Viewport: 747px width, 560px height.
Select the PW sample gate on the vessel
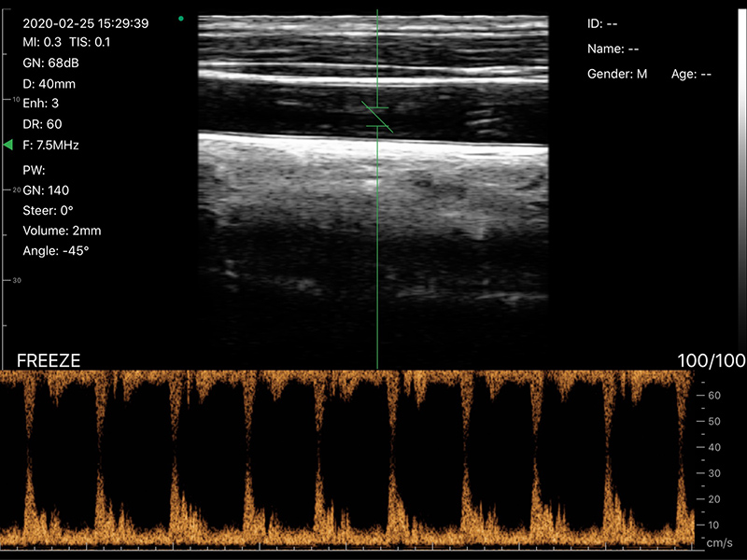click(x=377, y=116)
